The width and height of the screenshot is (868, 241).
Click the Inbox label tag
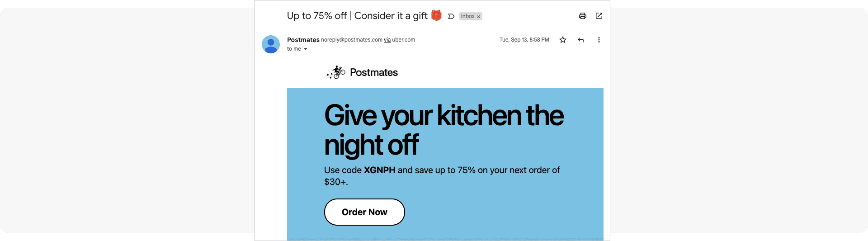467,16
